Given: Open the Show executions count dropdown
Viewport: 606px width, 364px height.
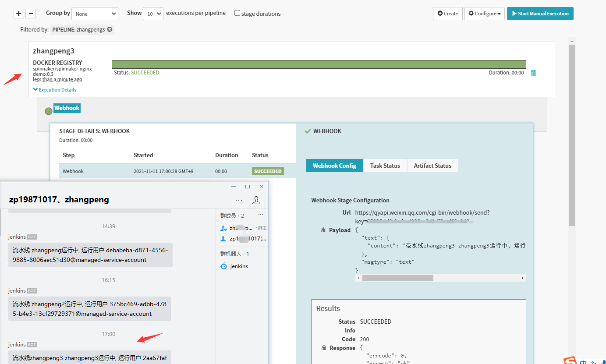Looking at the screenshot, I should click(x=154, y=14).
